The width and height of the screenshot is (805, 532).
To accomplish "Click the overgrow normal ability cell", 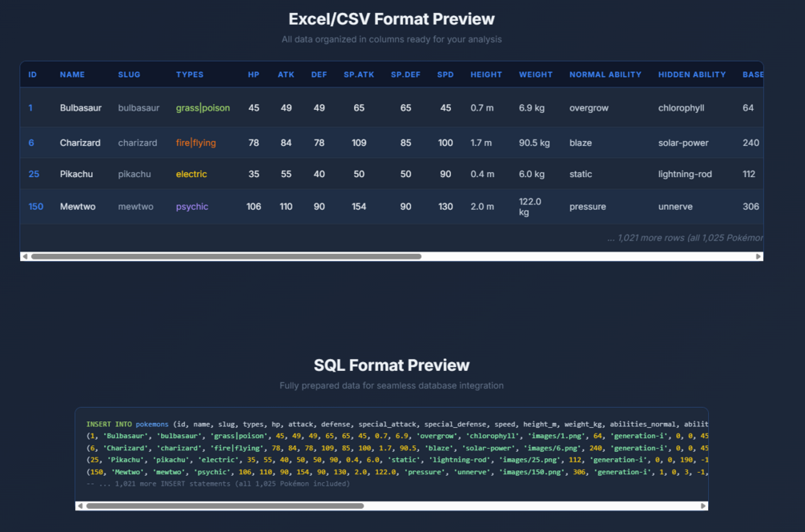I will coord(589,108).
